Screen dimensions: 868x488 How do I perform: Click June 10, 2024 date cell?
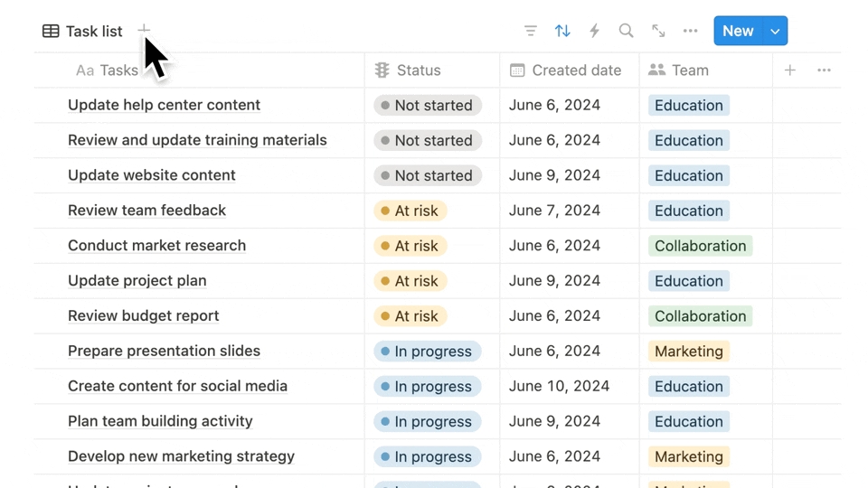[x=559, y=386]
